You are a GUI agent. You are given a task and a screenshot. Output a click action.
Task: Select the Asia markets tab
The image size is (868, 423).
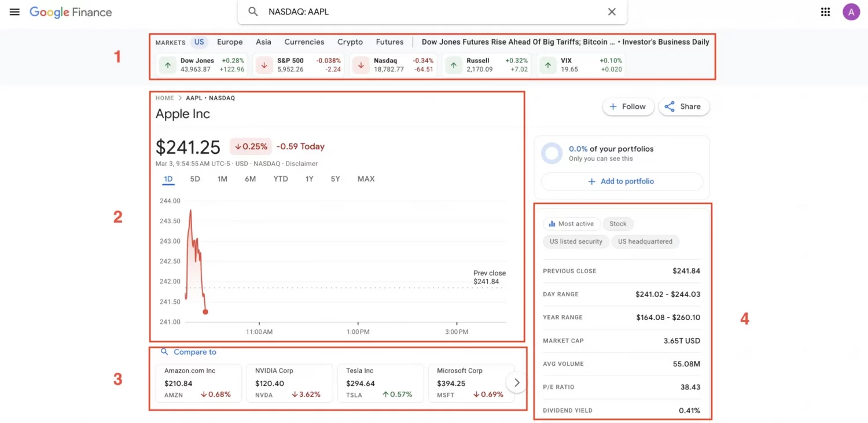coord(263,42)
